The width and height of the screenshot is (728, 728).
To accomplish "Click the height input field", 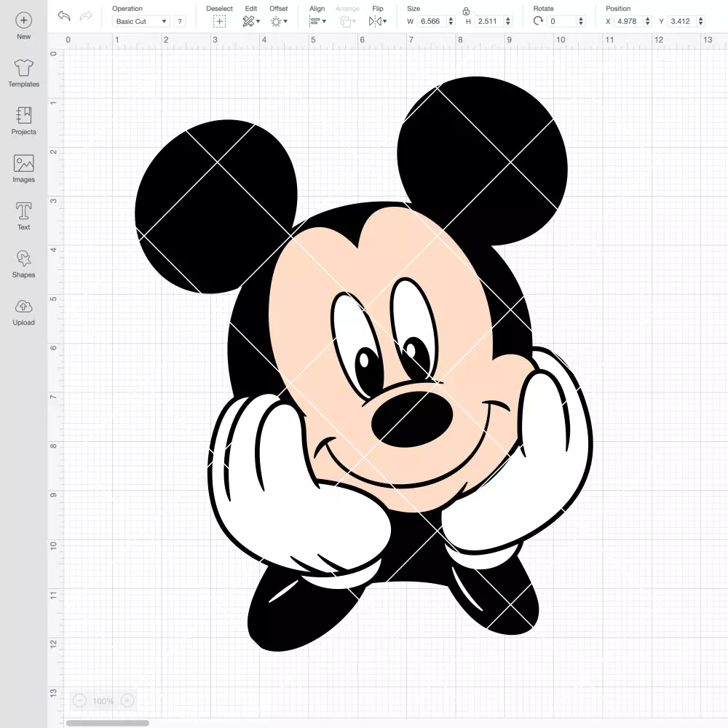I will [489, 21].
